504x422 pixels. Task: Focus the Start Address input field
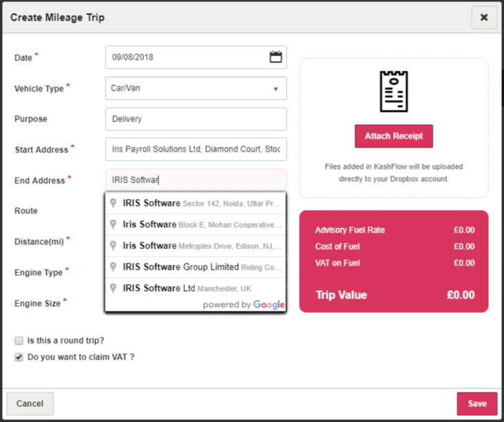[196, 150]
